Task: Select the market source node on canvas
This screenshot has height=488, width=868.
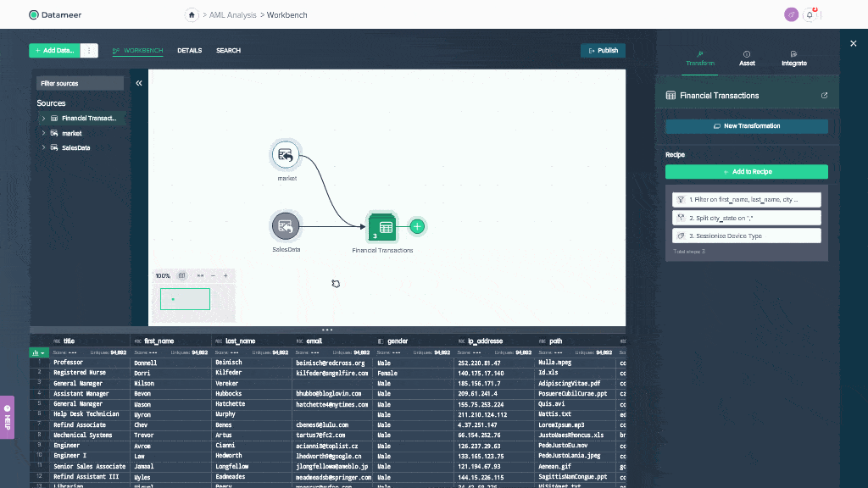Action: click(x=286, y=154)
